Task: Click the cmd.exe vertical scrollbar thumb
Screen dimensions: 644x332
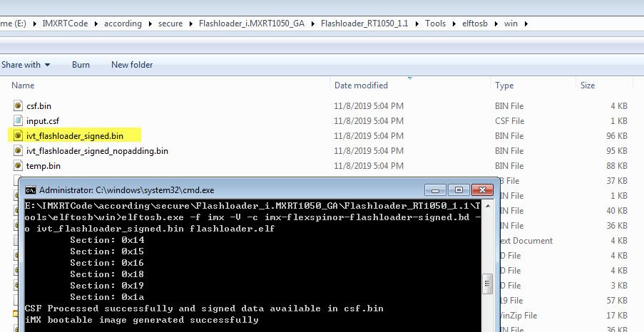Action: [488, 284]
